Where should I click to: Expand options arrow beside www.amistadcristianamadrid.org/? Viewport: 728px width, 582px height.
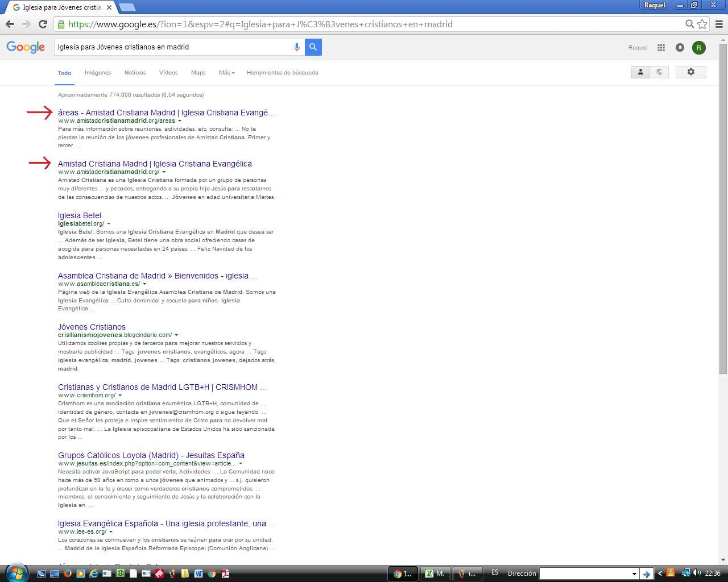click(164, 172)
